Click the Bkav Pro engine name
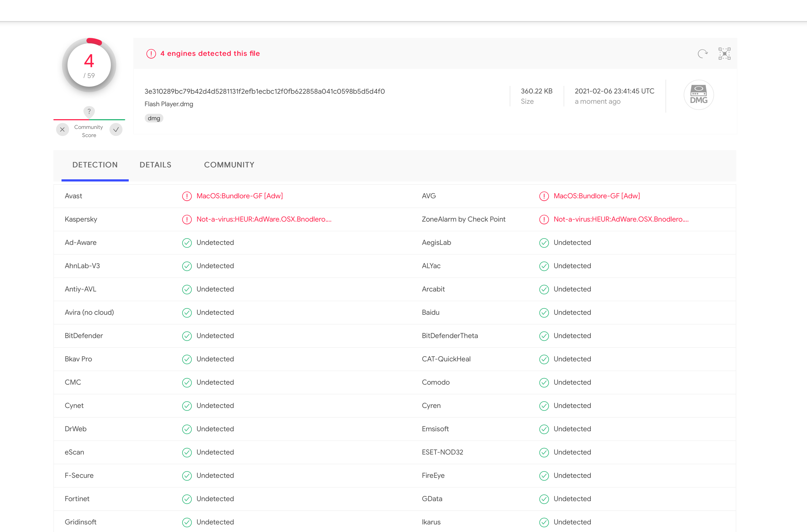 click(78, 359)
